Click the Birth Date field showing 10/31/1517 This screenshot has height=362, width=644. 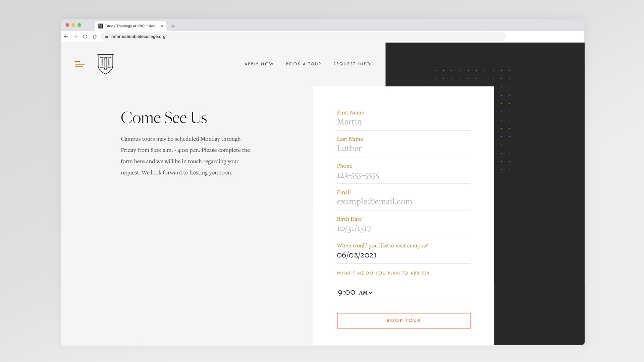pyautogui.click(x=404, y=229)
